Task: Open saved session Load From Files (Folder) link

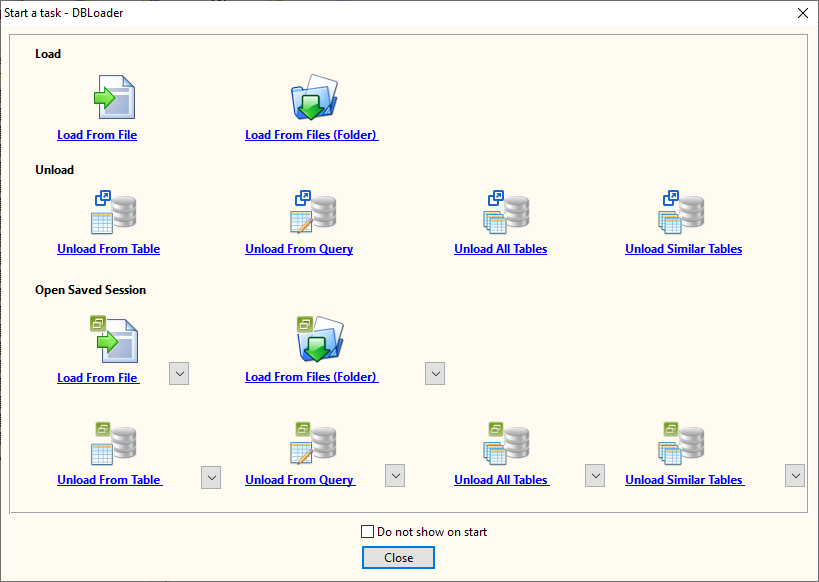Action: pyautogui.click(x=312, y=377)
